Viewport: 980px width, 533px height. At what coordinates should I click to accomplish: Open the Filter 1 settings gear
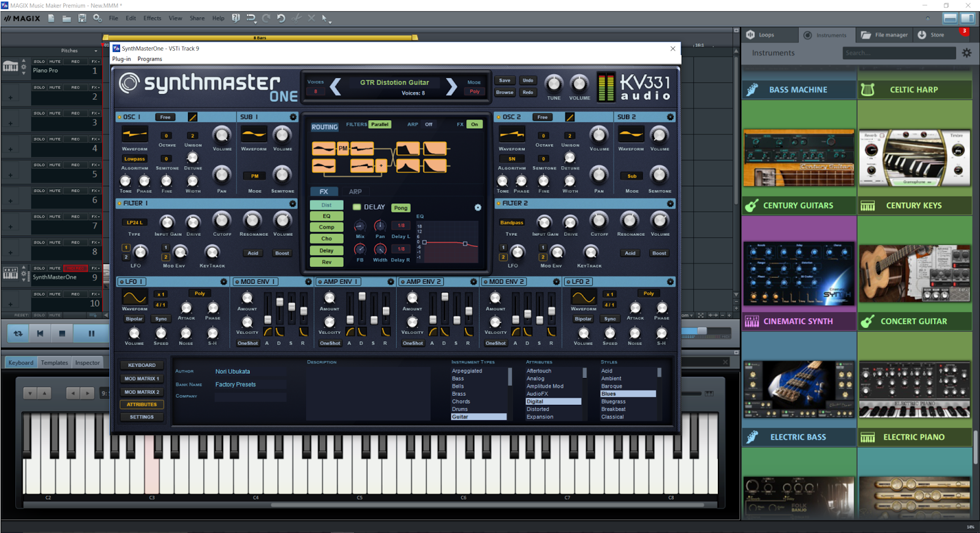pyautogui.click(x=293, y=203)
